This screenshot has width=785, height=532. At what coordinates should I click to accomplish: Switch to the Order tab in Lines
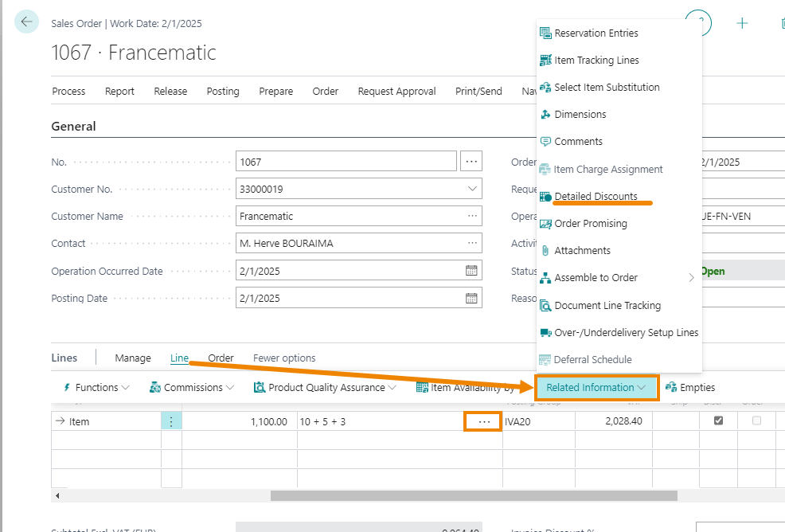[221, 358]
